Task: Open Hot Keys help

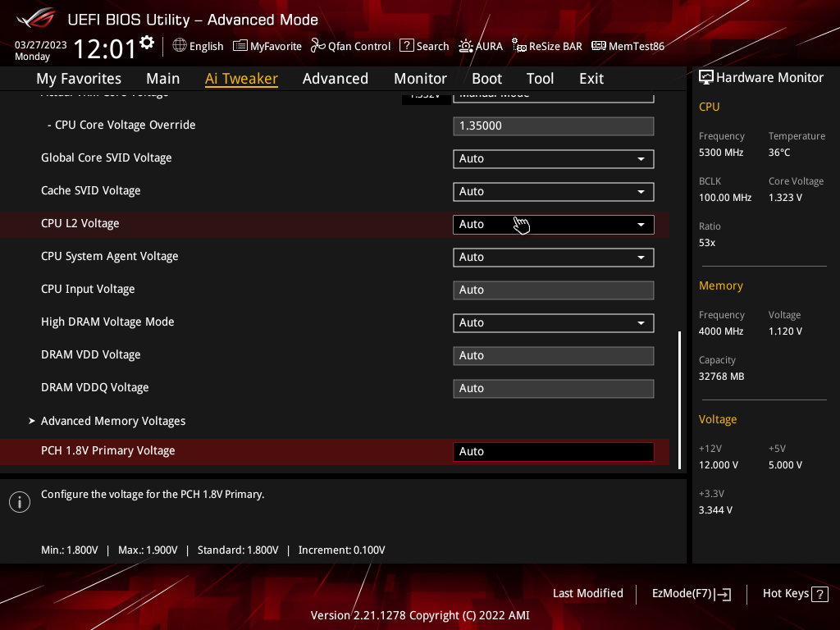Action: point(796,594)
